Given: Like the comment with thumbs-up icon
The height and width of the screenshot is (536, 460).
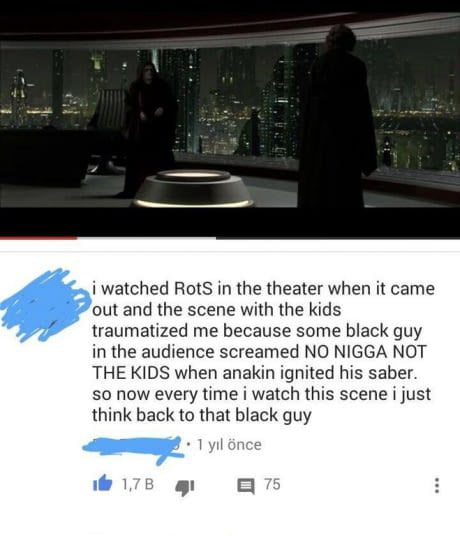Looking at the screenshot, I should [102, 483].
